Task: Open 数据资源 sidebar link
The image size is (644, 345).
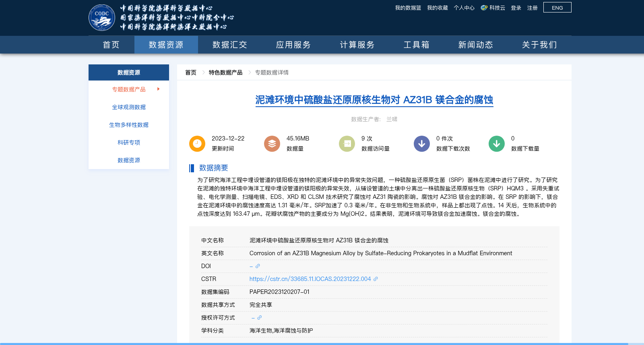Action: [129, 160]
